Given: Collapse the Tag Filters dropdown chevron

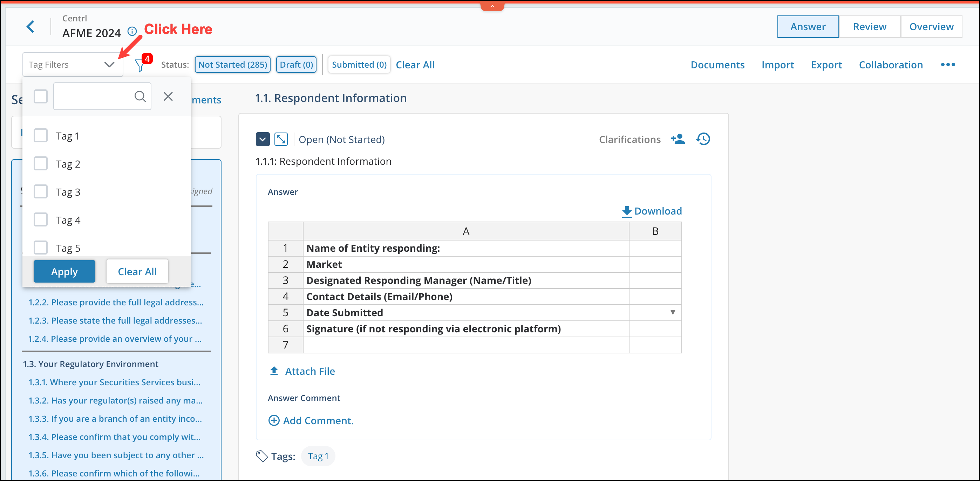Looking at the screenshot, I should [110, 65].
